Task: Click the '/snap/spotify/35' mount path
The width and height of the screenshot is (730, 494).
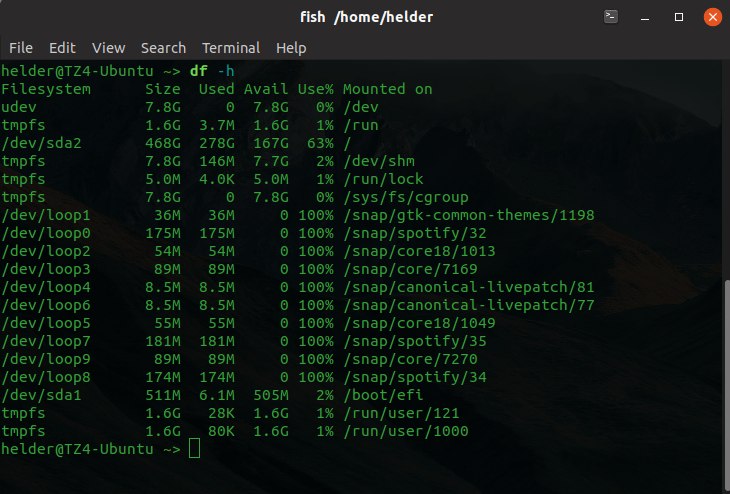Action: point(415,341)
